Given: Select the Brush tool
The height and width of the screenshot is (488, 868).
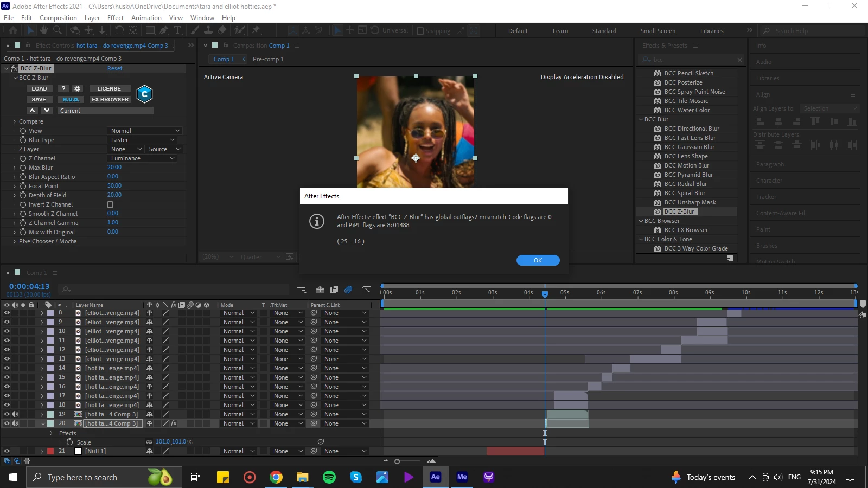Looking at the screenshot, I should click(195, 30).
